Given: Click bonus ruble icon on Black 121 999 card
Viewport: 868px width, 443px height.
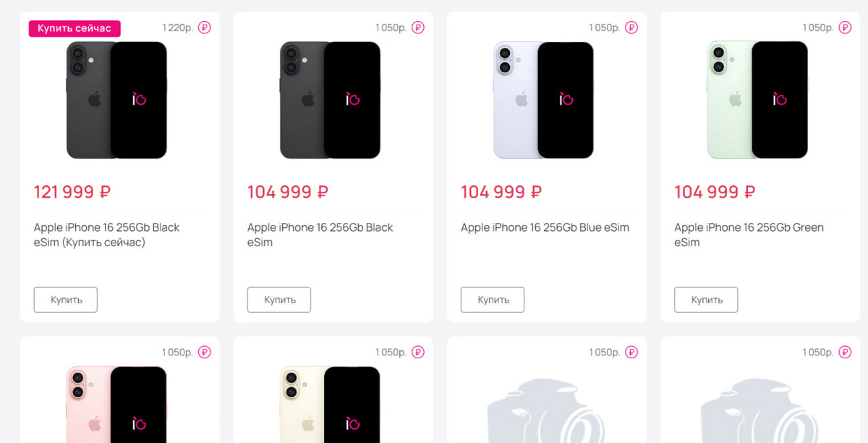Looking at the screenshot, I should coord(205,28).
